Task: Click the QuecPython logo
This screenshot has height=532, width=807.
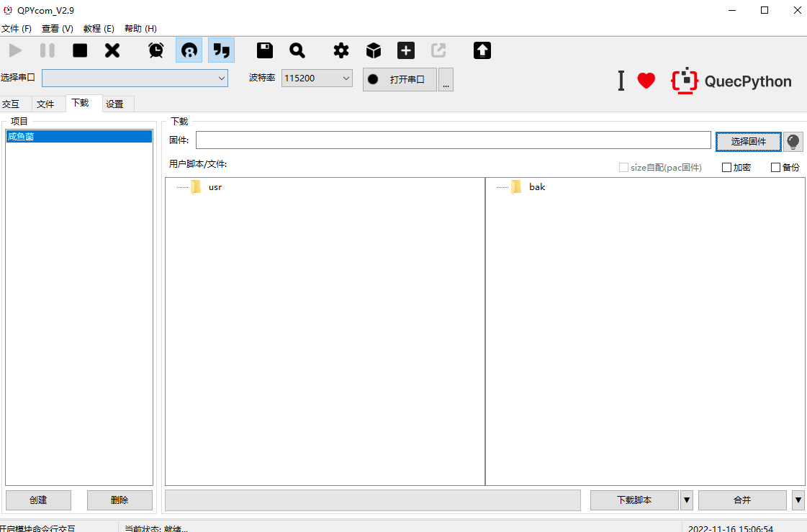Action: tap(731, 81)
